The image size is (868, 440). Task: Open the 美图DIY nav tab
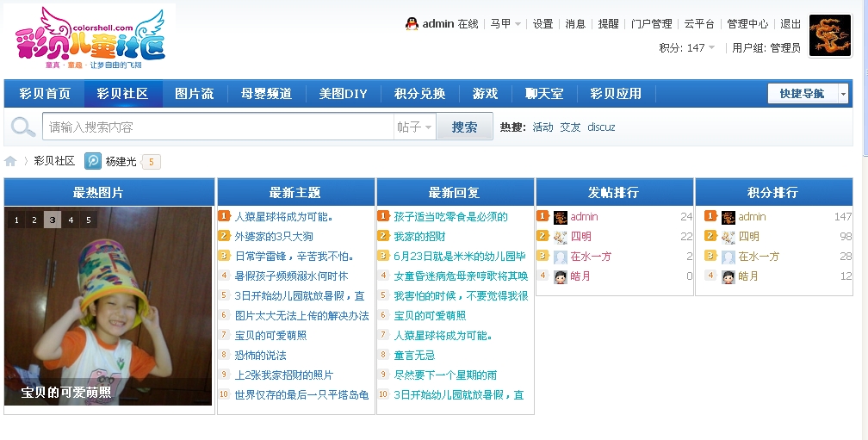point(344,94)
